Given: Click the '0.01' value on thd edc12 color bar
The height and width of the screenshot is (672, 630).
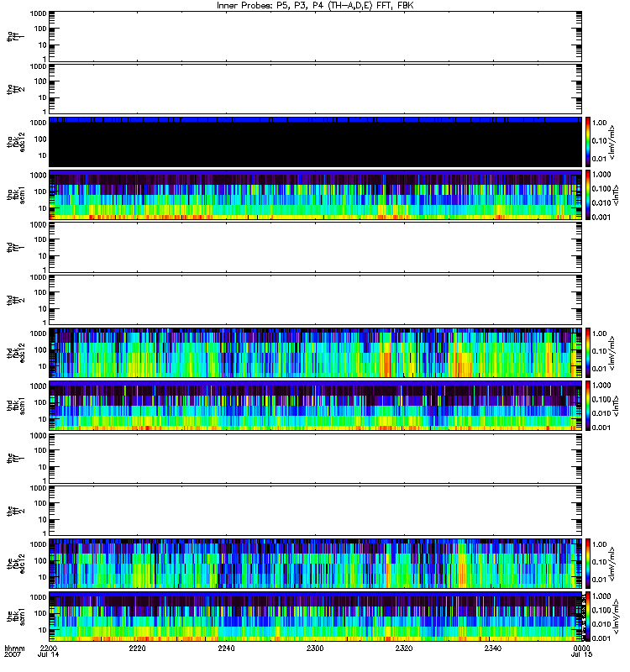Looking at the screenshot, I should (599, 369).
